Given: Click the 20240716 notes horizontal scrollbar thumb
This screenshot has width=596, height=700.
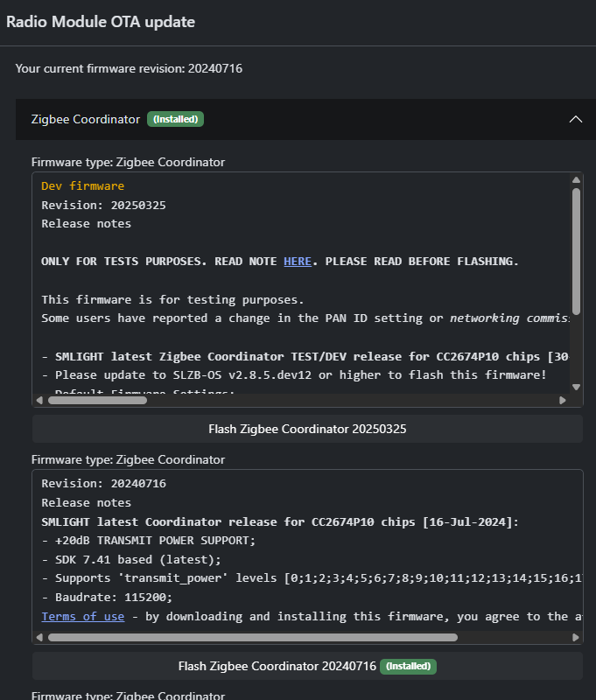Looking at the screenshot, I should point(253,638).
